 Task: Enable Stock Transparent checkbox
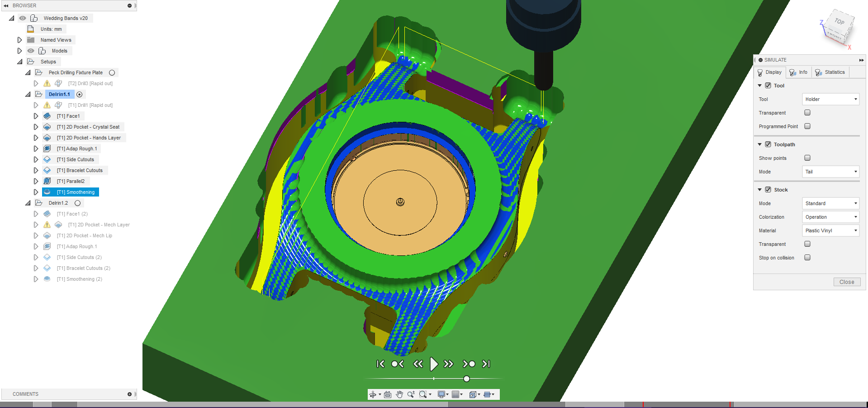(807, 244)
